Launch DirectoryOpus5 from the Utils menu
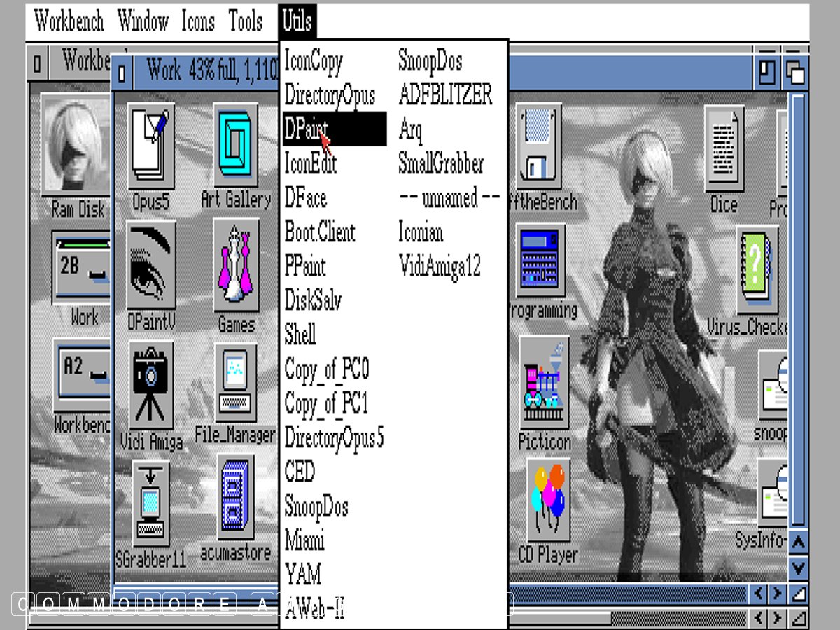Screen dimensions: 840x630 (334, 437)
